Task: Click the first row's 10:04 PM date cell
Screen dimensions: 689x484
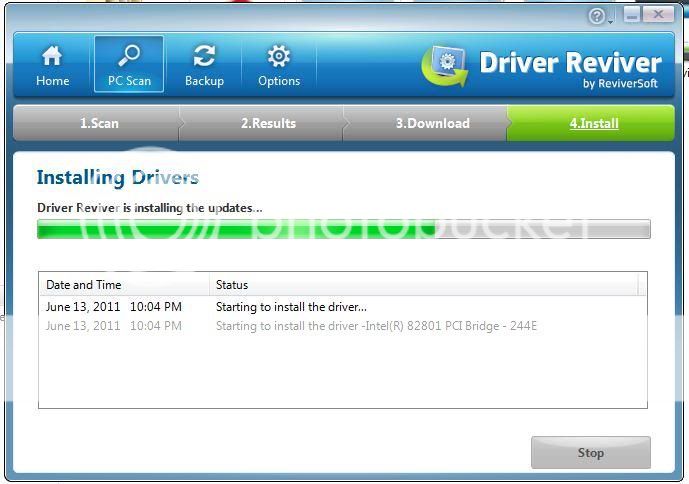Action: pyautogui.click(x=114, y=307)
